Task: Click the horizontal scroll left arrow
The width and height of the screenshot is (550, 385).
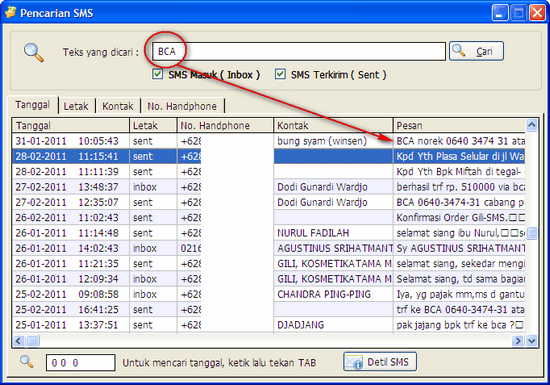Action: (19, 340)
